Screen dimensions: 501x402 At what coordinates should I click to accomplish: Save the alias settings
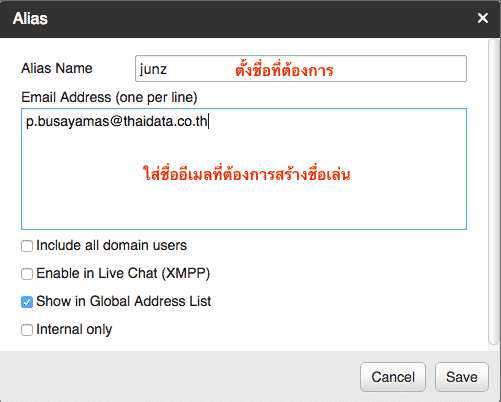(462, 377)
